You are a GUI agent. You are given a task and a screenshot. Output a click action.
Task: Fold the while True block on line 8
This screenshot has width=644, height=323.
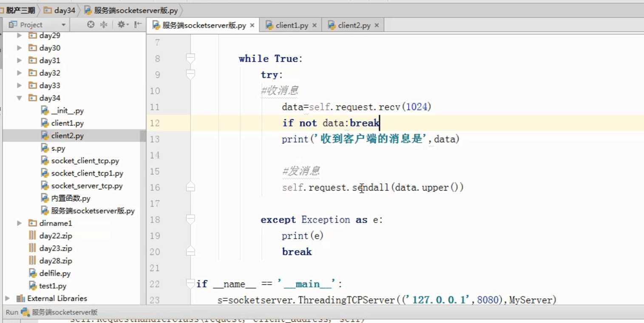190,58
